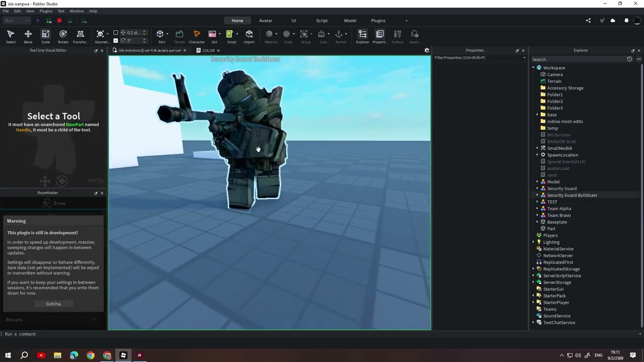Select Camera in the Explorer
The height and width of the screenshot is (362, 644).
pyautogui.click(x=555, y=74)
